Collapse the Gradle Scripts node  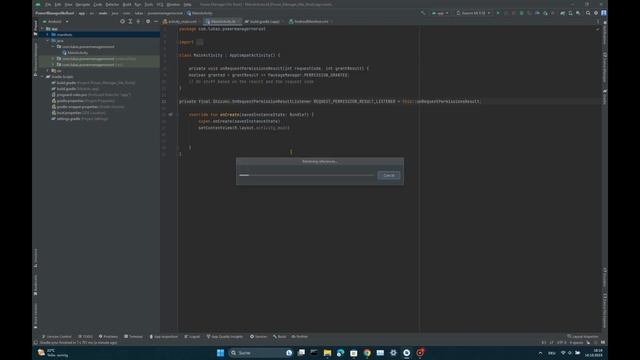(x=42, y=77)
